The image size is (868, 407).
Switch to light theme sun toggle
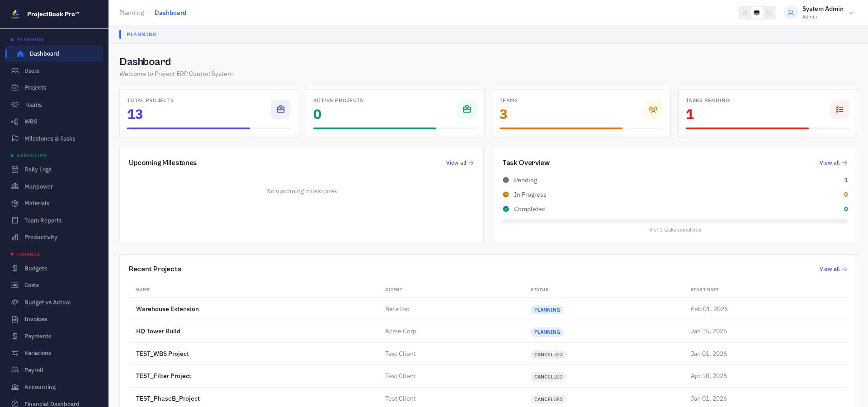click(x=745, y=13)
